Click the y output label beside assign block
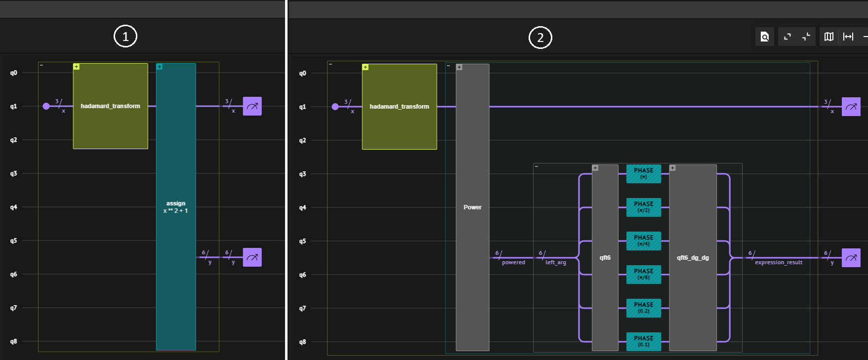This screenshot has width=868, height=360. coord(210,262)
